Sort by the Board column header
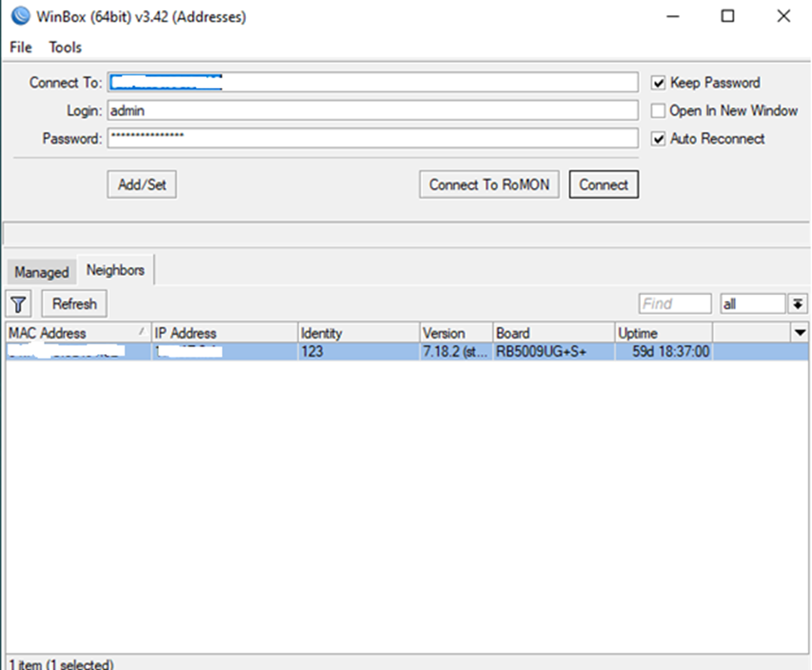This screenshot has width=812, height=670. [554, 333]
